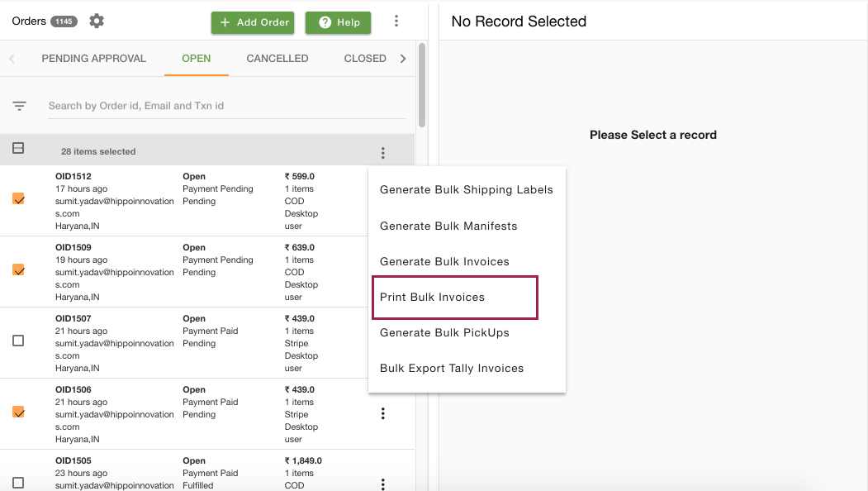868x491 pixels.
Task: Click the 28 items selected label
Action: tap(98, 151)
